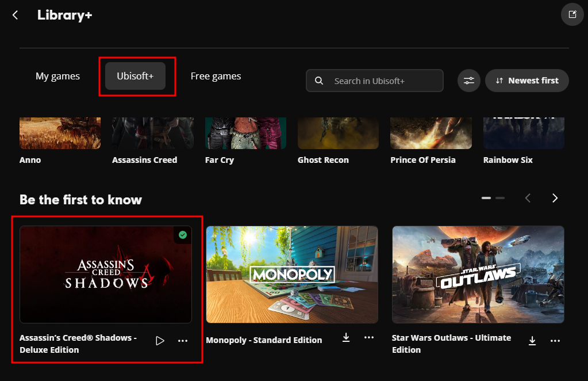This screenshot has width=588, height=381.
Task: Go back using the arrow beside Library+
Action: [15, 15]
